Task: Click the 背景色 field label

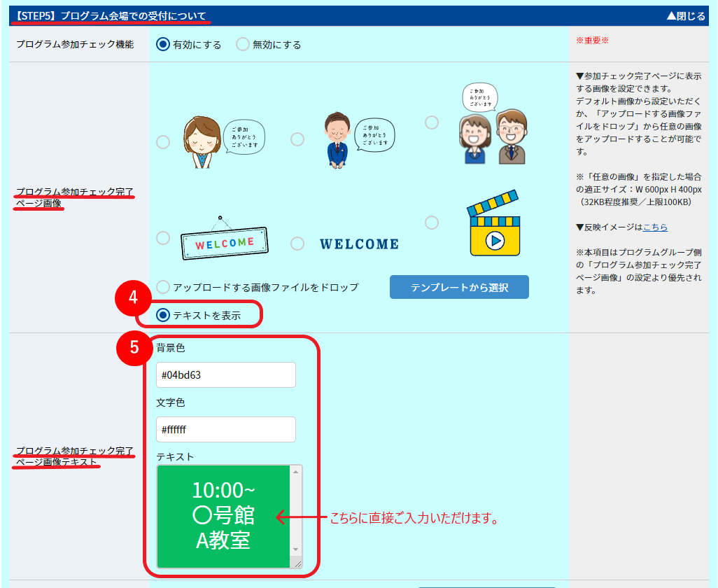Action: point(170,348)
